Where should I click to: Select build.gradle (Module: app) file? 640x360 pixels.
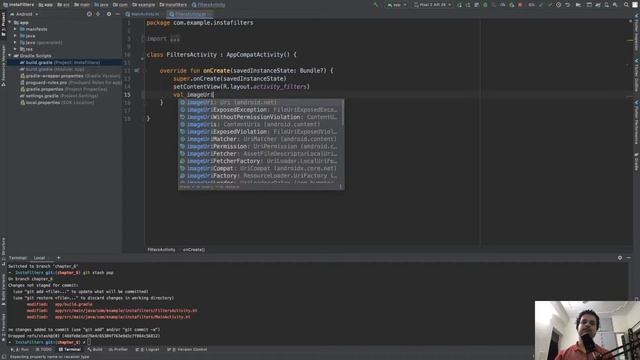pos(64,69)
